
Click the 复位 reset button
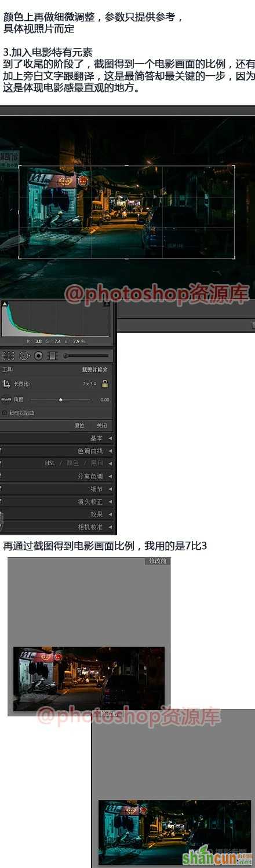pos(79,425)
